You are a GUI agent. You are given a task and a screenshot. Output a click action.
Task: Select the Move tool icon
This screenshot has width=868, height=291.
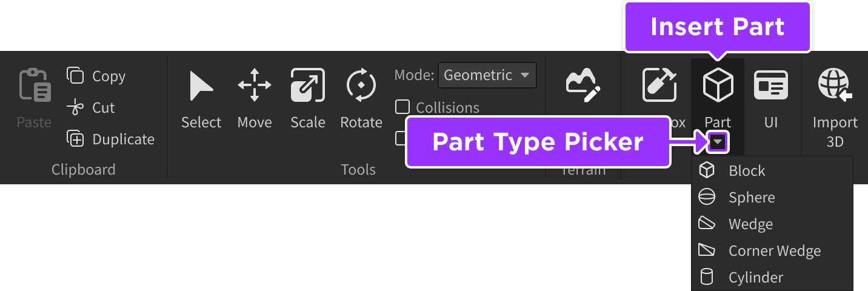pos(255,85)
